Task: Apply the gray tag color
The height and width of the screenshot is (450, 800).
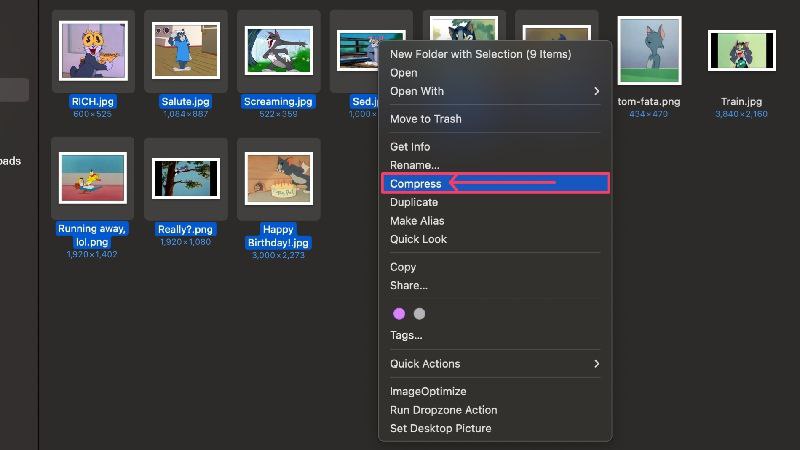Action: pos(419,314)
